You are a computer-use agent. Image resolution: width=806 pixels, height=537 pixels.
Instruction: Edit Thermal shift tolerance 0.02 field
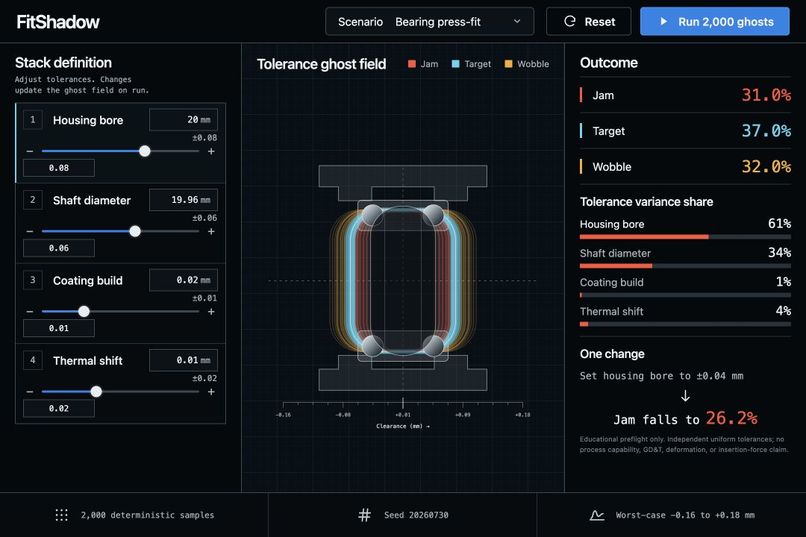click(59, 409)
